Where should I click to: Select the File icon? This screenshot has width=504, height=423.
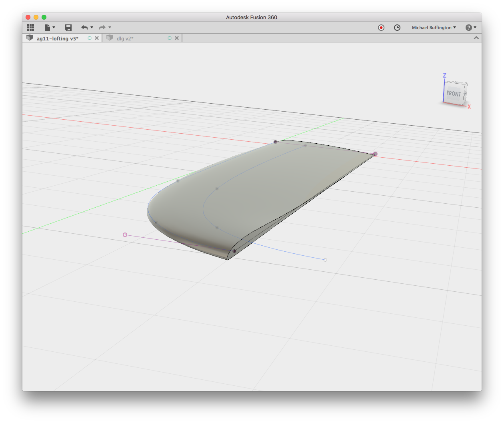pyautogui.click(x=47, y=27)
